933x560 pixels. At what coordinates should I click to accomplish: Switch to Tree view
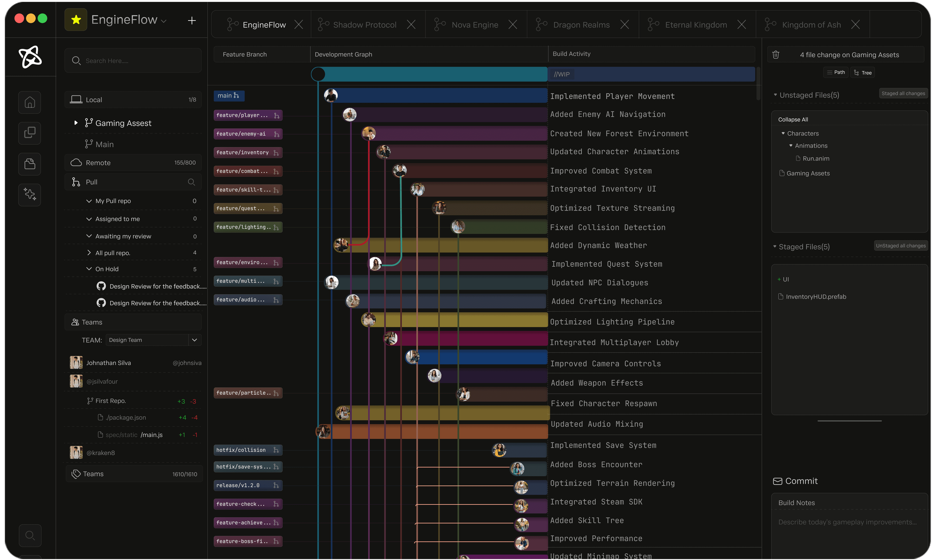tap(863, 72)
